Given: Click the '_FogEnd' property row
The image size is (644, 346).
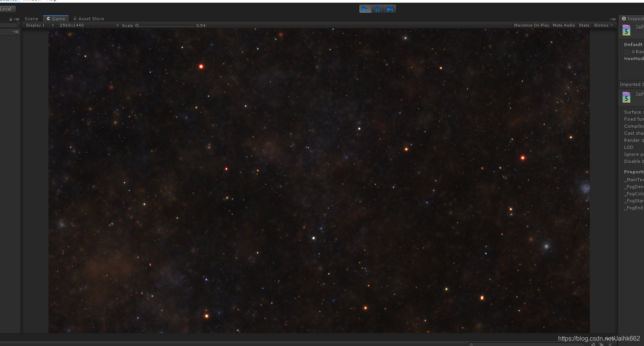Looking at the screenshot, I should 633,208.
